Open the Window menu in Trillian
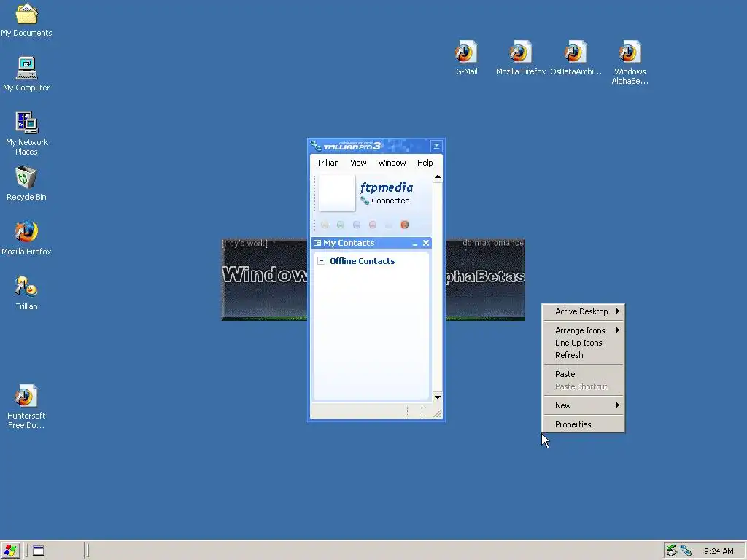The width and height of the screenshot is (747, 560). 392,163
